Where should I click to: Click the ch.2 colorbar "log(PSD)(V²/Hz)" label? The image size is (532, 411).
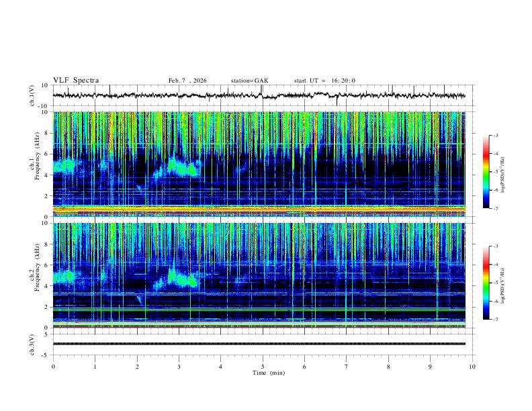(x=503, y=285)
